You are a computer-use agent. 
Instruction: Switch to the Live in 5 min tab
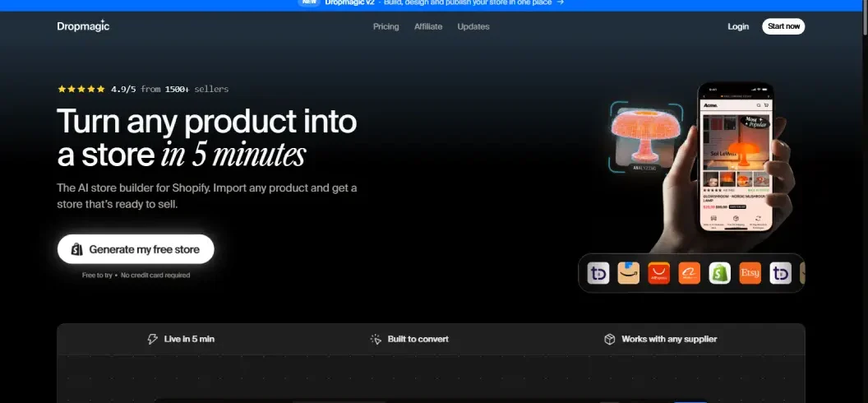click(x=181, y=339)
